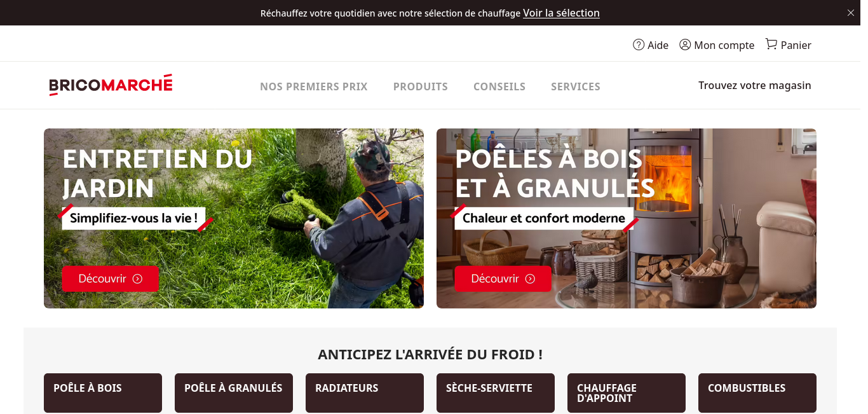Click Trouvez votre magasin link
Viewport: 868px width, 414px height.
tap(755, 85)
